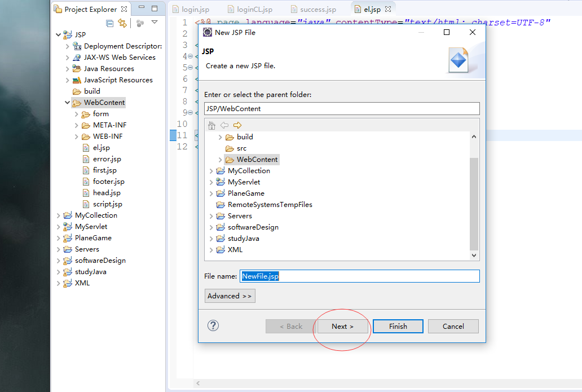Select XML in dialog tree

click(235, 250)
